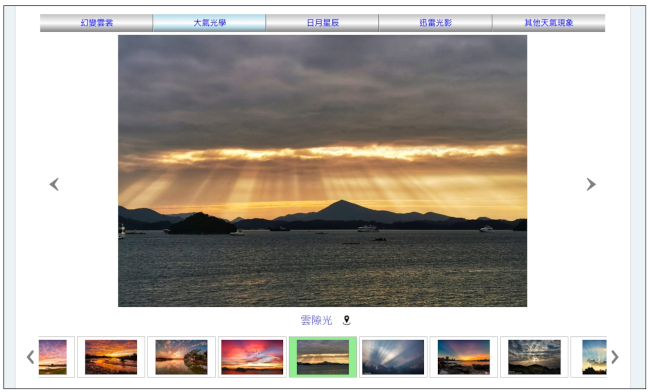The width and height of the screenshot is (650, 392).
Task: Go to the 其他天氣現象 tab
Action: (548, 23)
